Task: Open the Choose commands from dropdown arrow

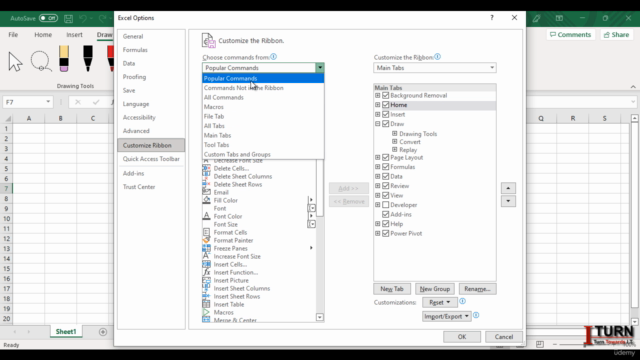Action: 320,68
